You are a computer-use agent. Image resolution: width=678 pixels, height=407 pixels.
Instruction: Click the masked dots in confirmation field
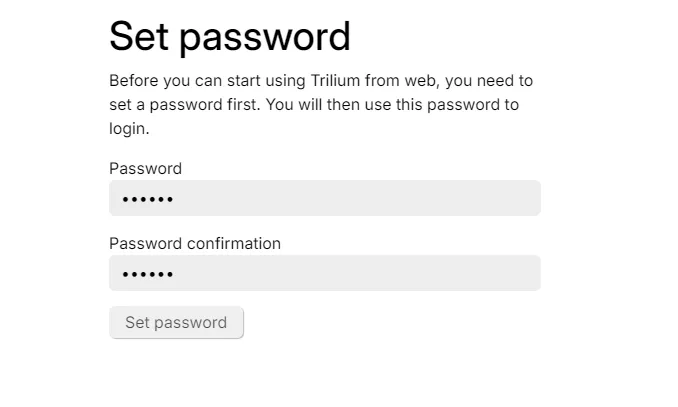coord(148,274)
